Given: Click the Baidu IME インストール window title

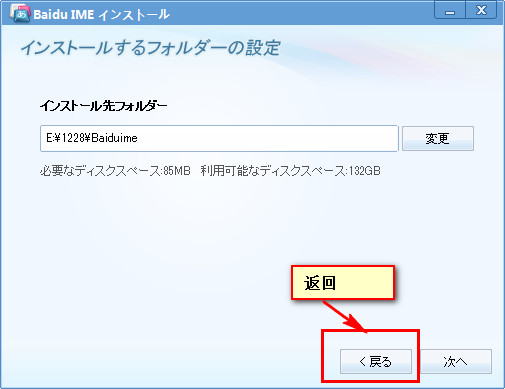Looking at the screenshot, I should (x=101, y=15).
